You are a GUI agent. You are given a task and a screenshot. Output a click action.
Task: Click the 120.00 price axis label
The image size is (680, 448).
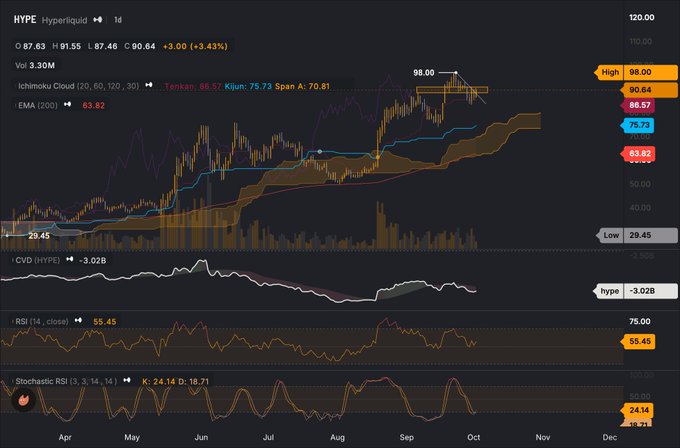point(642,17)
